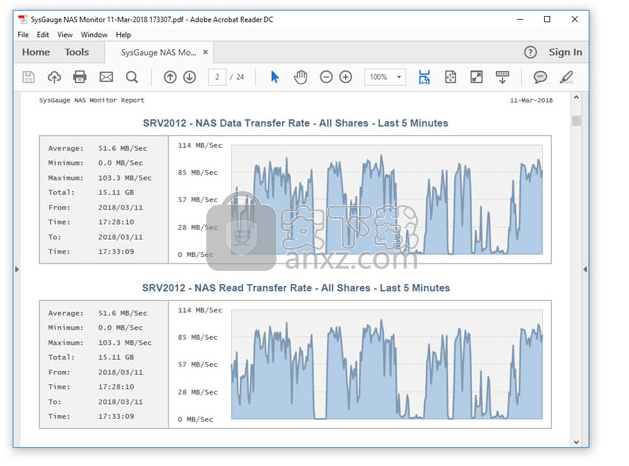Switch to full screen mode icon
This screenshot has height=466, width=629.
point(476,77)
